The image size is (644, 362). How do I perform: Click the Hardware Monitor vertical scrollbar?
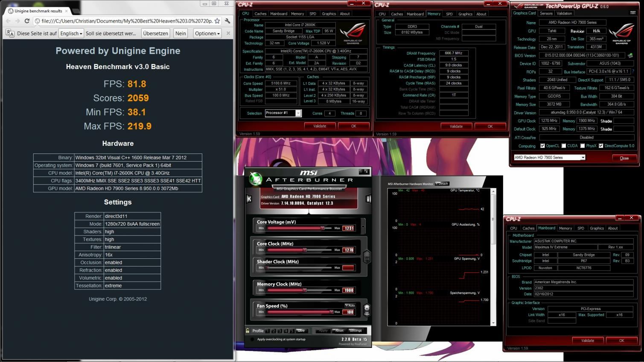[493, 257]
